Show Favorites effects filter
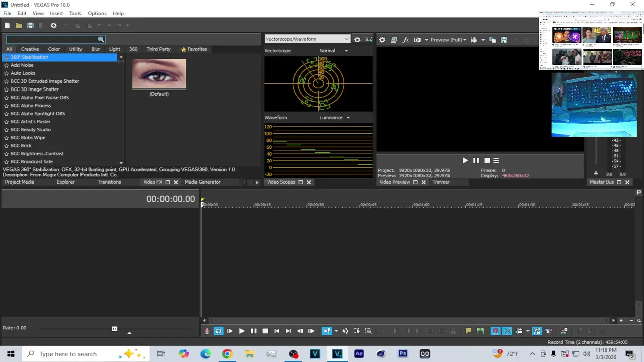This screenshot has width=644, height=362. (x=194, y=49)
